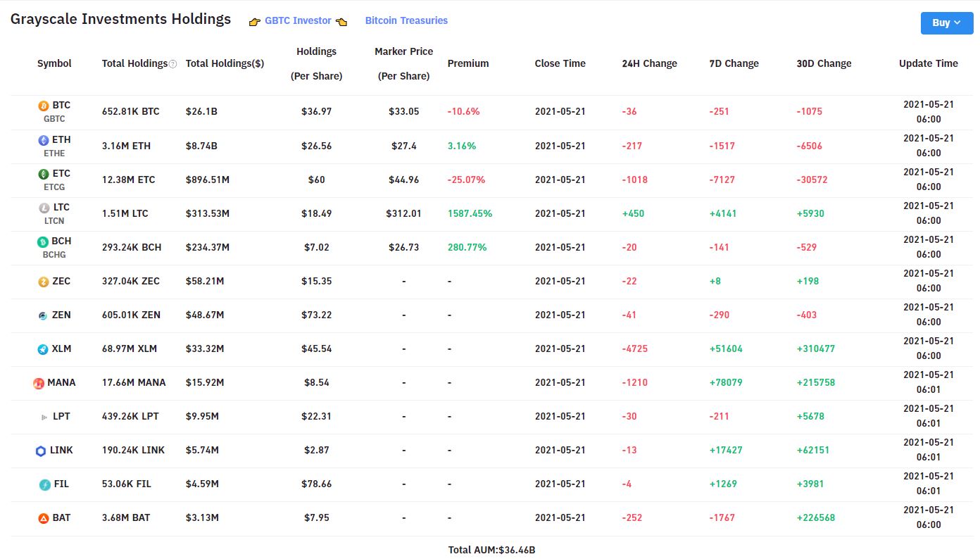Click the +310477 30D change for XLM
The width and height of the screenshot is (980, 559).
point(816,348)
